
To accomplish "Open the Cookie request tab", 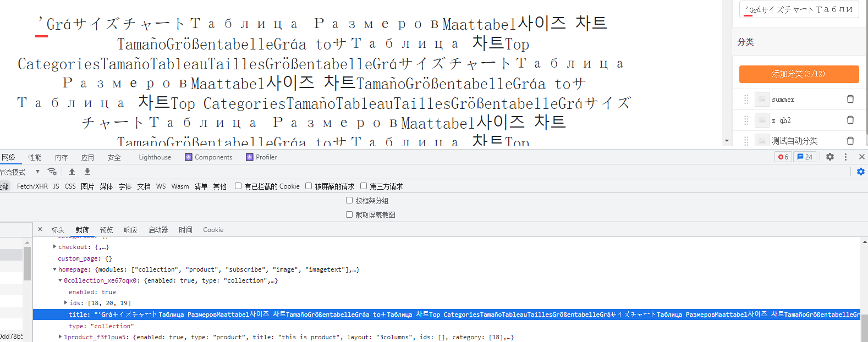I will point(213,230).
